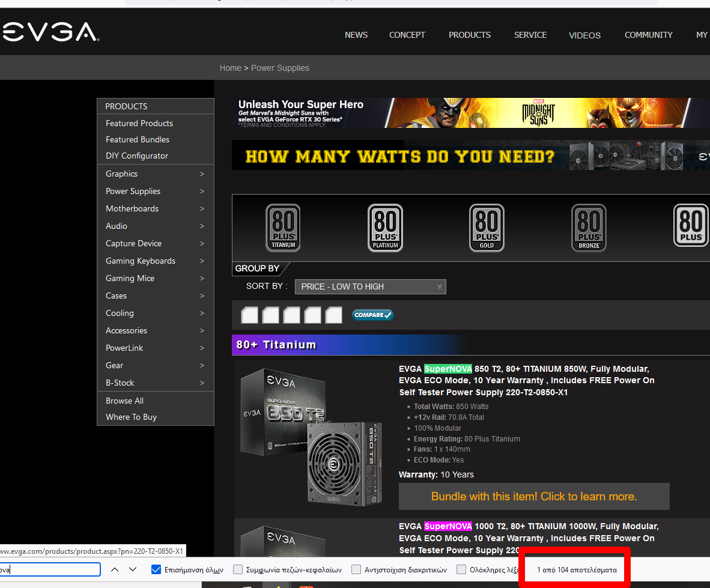This screenshot has width=710, height=588.
Task: Go to previous find result arrow
Action: (x=115, y=569)
